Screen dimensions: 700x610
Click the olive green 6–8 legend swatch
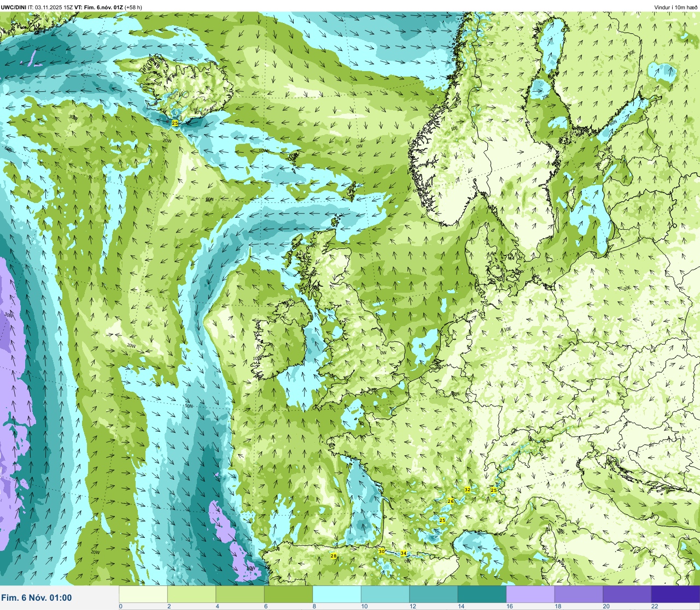pos(288,594)
